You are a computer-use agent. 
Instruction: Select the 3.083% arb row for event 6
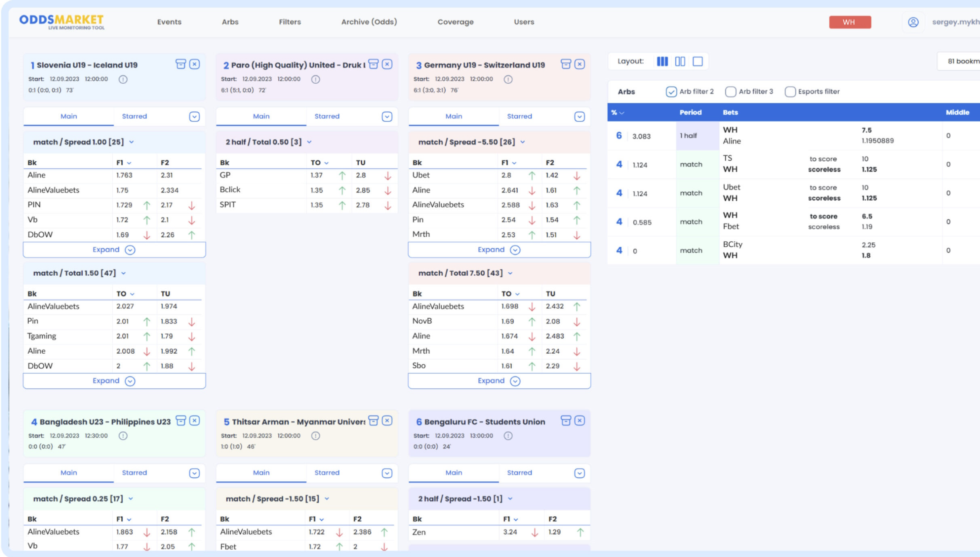pos(641,136)
